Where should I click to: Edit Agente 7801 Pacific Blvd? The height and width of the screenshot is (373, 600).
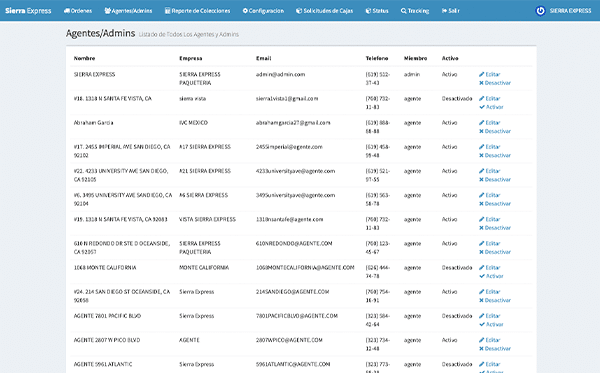point(489,316)
